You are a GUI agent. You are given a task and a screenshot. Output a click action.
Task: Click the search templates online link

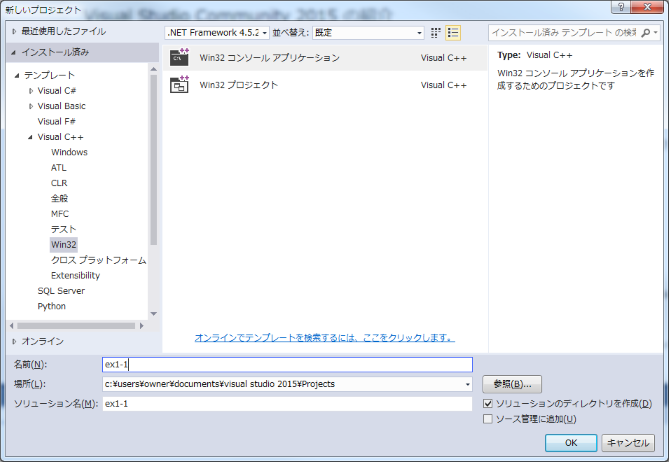pos(324,338)
